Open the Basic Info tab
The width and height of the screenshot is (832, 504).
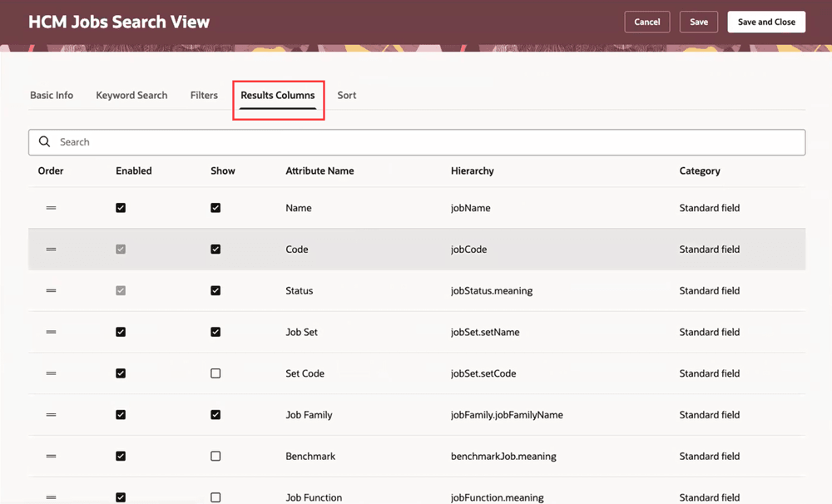click(52, 96)
